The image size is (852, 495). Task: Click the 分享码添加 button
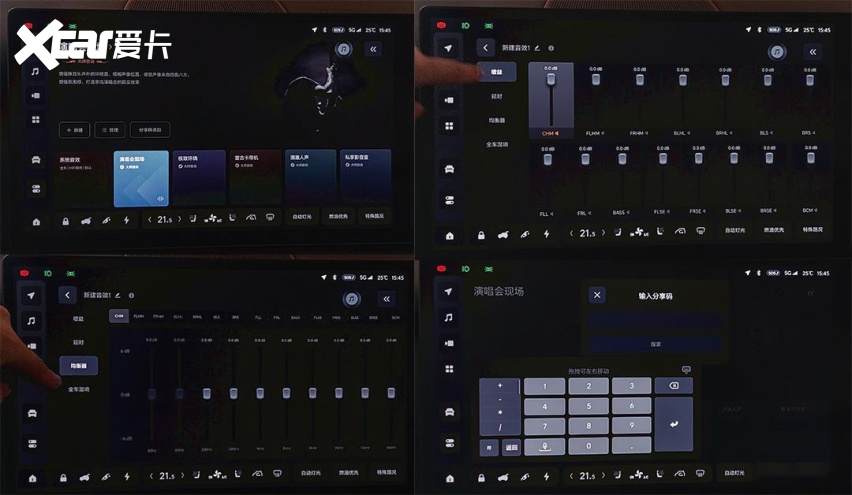150,130
